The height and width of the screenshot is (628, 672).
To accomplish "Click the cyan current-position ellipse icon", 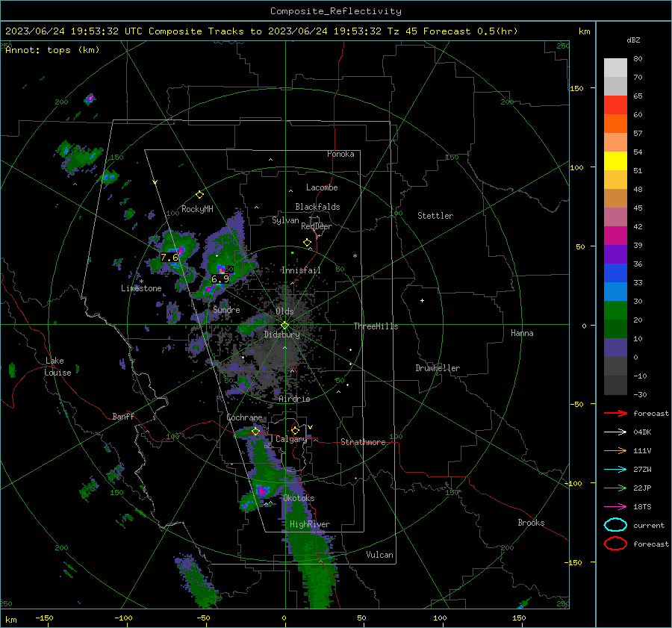I will 615,525.
